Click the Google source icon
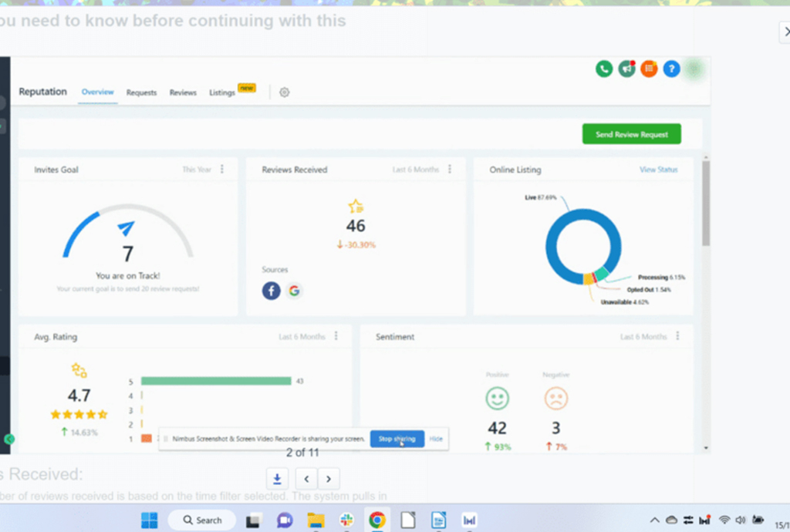 tap(294, 291)
